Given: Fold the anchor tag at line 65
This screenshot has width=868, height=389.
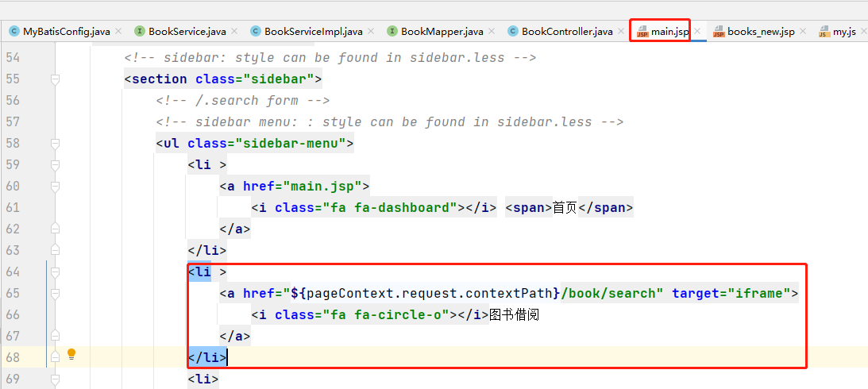Looking at the screenshot, I should [x=54, y=293].
